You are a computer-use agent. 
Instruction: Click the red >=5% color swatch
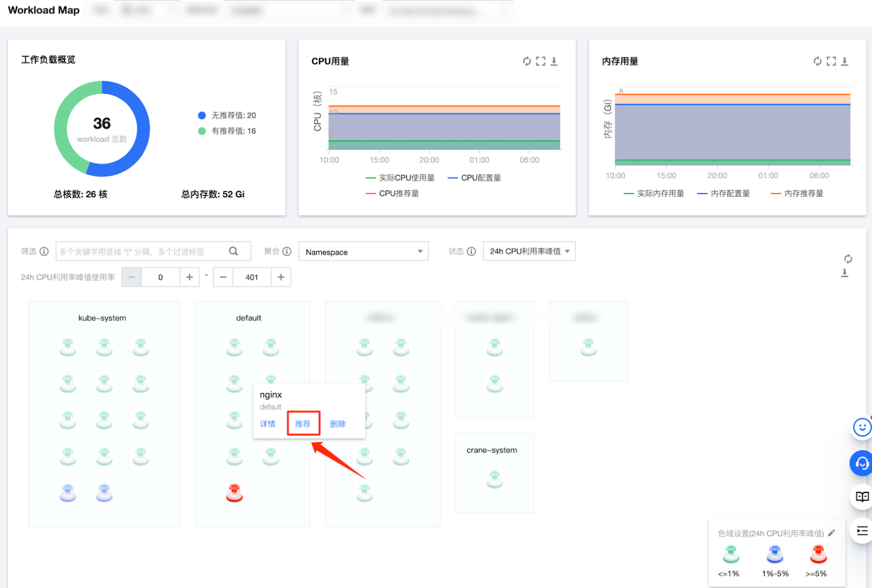point(818,554)
